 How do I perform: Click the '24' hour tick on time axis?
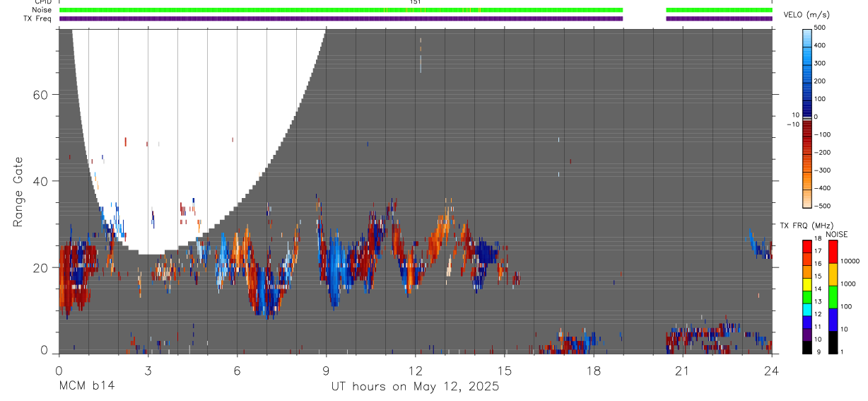[x=772, y=370]
